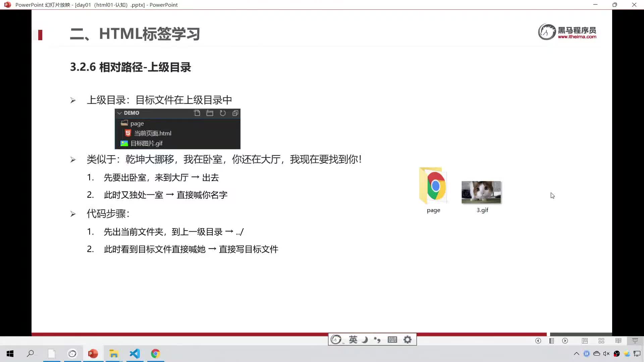644x362 pixels.
Task: Restore down the PowerPoint window
Action: click(615, 5)
